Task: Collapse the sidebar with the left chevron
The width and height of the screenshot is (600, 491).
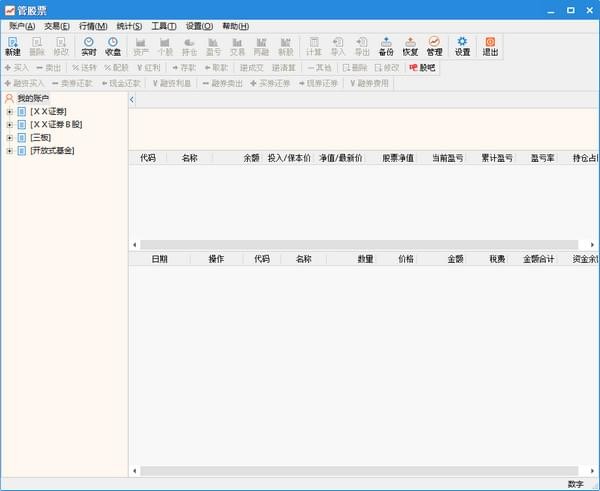Action: (x=132, y=100)
